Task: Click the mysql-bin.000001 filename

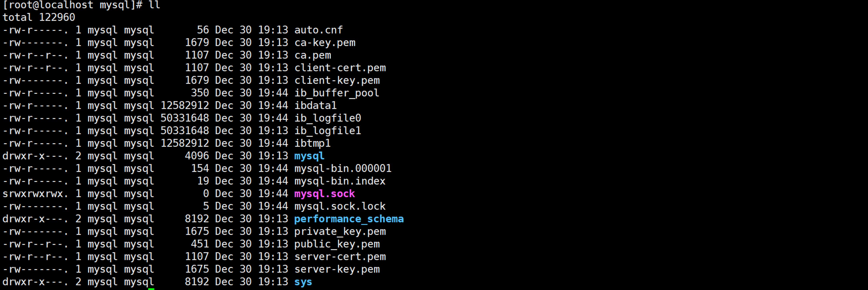Action: click(343, 169)
